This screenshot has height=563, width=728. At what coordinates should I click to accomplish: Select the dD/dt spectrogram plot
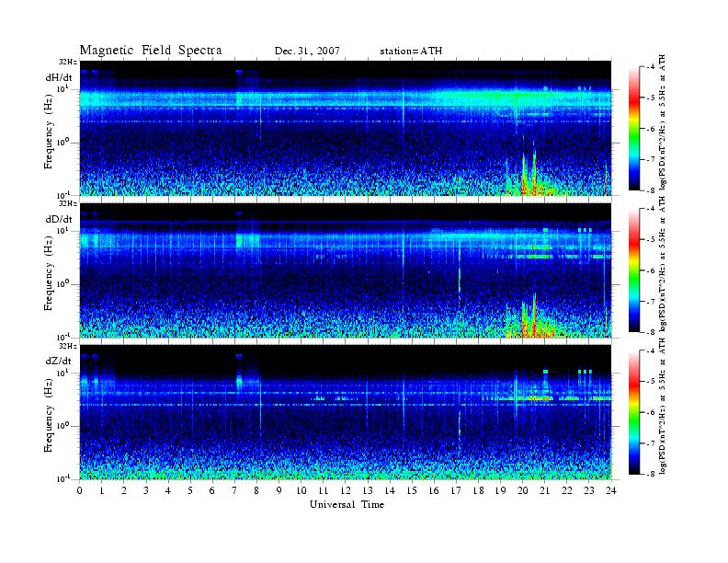click(x=346, y=270)
